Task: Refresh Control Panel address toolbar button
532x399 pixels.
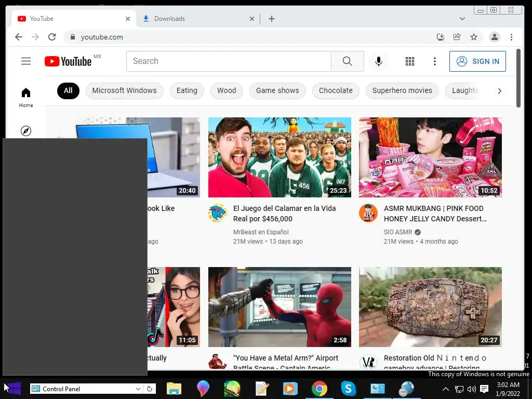Action: [x=150, y=389]
